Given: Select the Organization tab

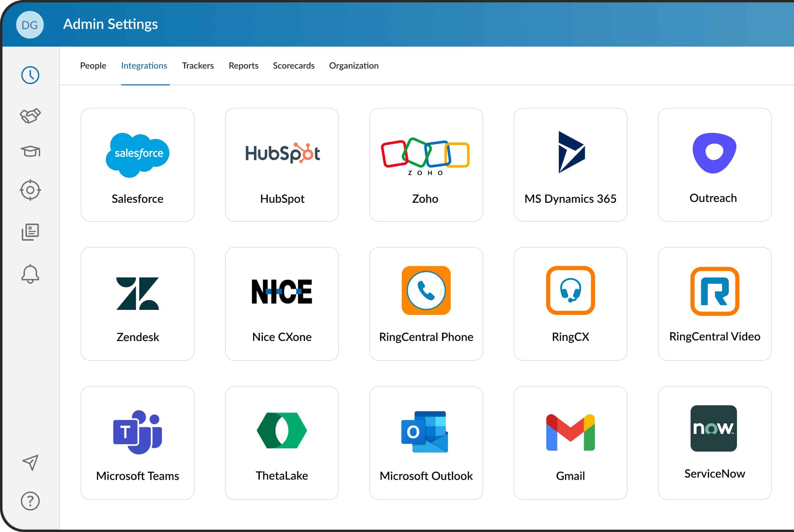Looking at the screenshot, I should (x=354, y=66).
